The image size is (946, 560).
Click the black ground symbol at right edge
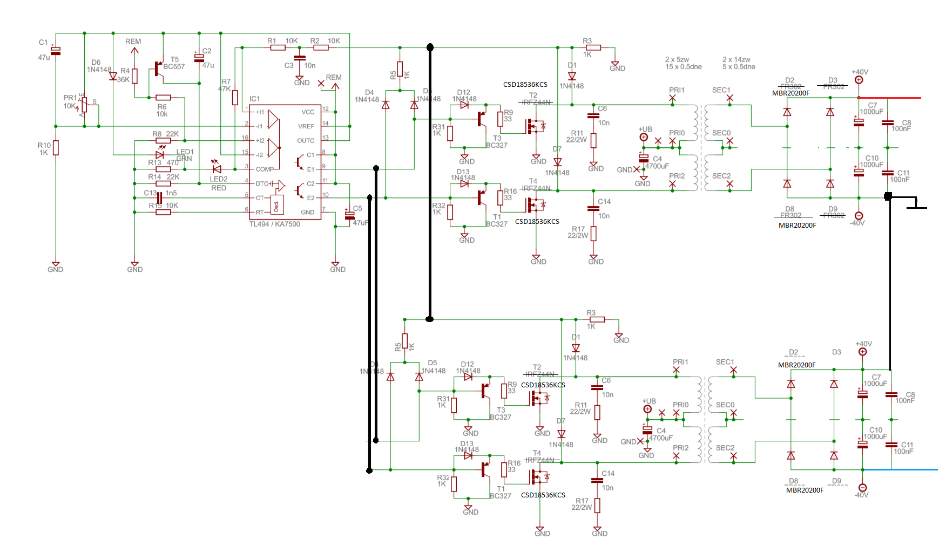[x=916, y=203]
